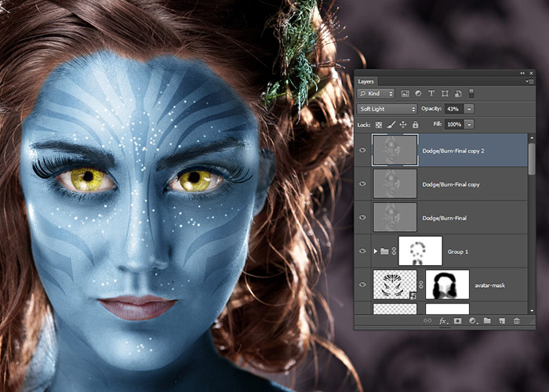Lock position move icon

(403, 124)
